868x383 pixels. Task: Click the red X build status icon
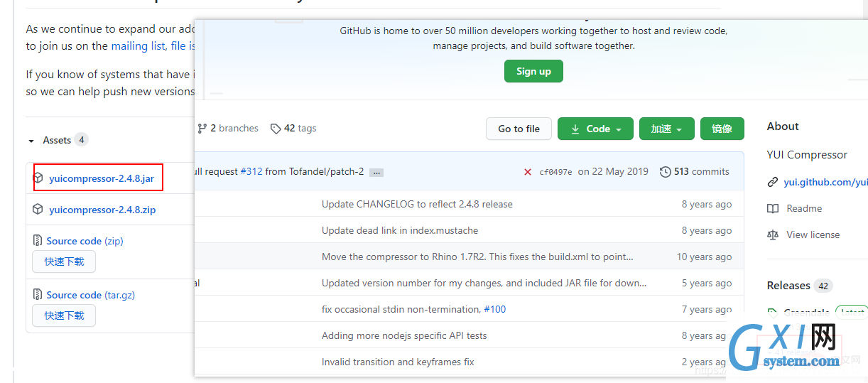click(528, 172)
